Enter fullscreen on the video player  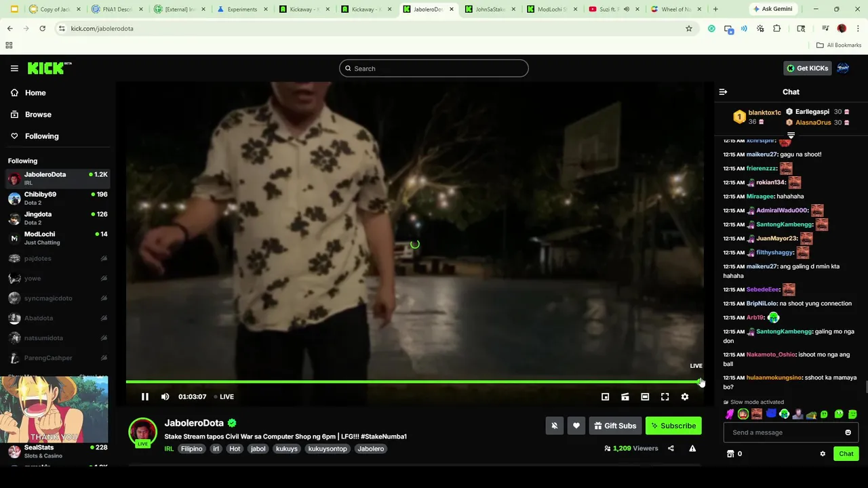pyautogui.click(x=665, y=397)
